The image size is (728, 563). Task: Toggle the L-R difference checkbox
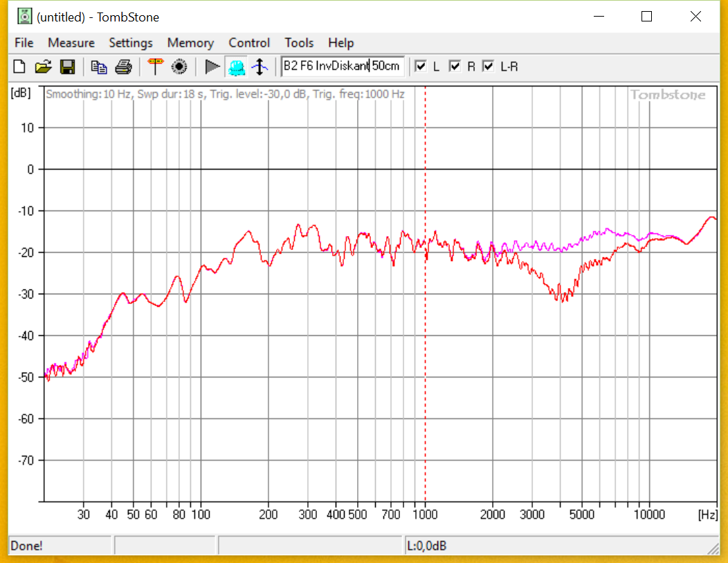(488, 66)
